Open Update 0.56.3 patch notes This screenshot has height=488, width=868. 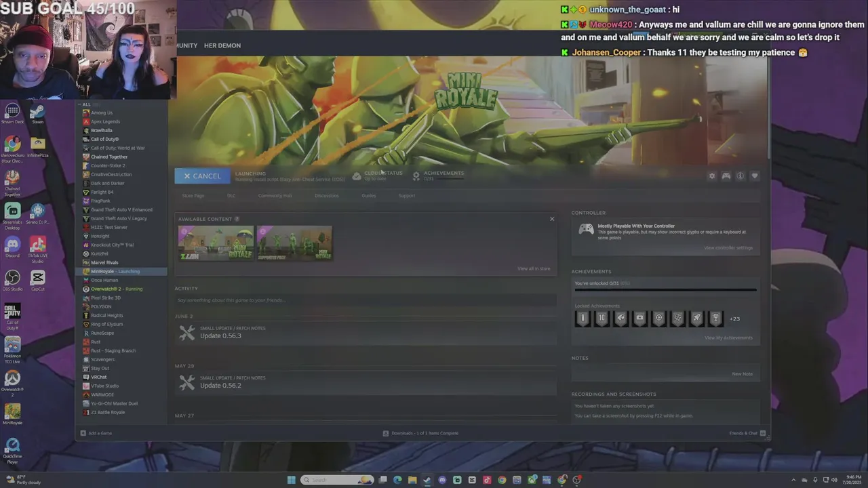point(220,336)
